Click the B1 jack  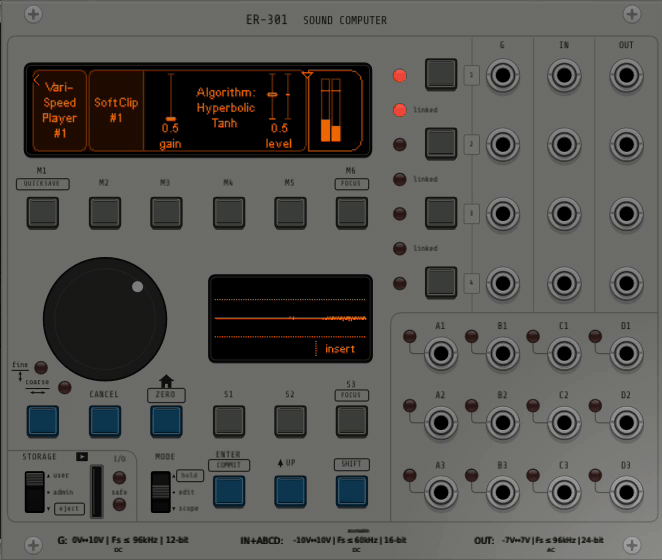pyautogui.click(x=502, y=353)
